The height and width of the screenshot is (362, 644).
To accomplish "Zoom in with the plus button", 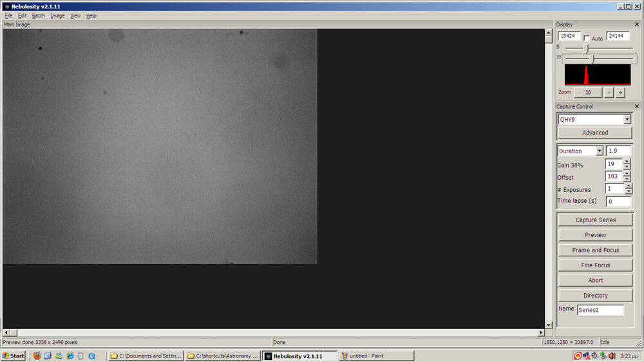I will click(620, 93).
